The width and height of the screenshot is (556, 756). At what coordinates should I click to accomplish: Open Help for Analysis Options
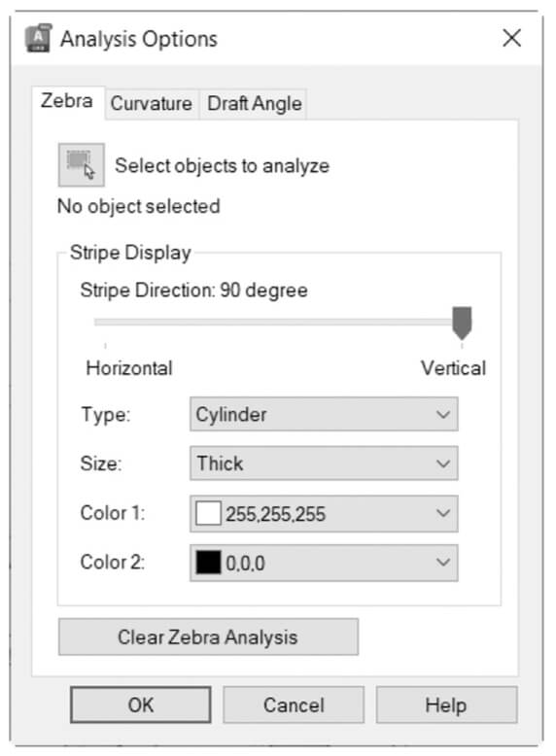tap(446, 704)
